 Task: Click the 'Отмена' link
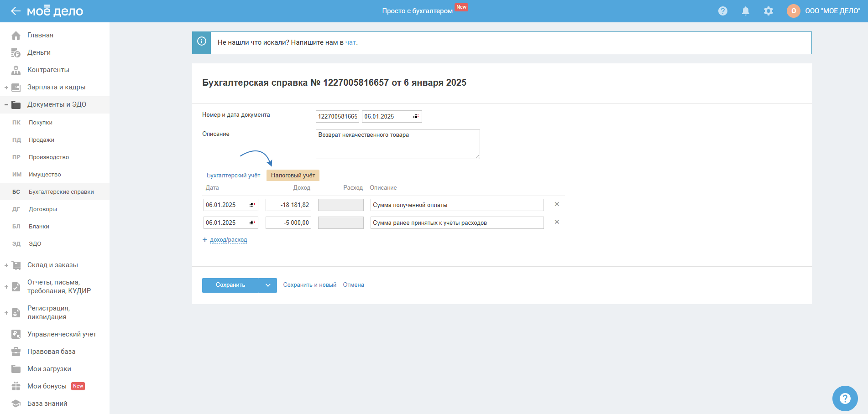[353, 285]
